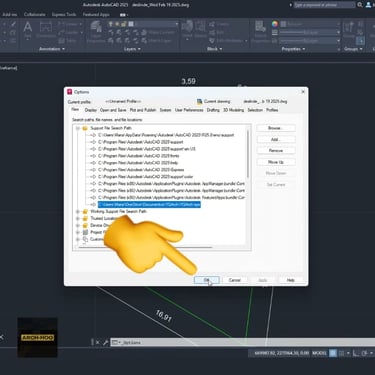Open the Dimension tool in ribbon
The height and width of the screenshot is (375, 375).
46,30
